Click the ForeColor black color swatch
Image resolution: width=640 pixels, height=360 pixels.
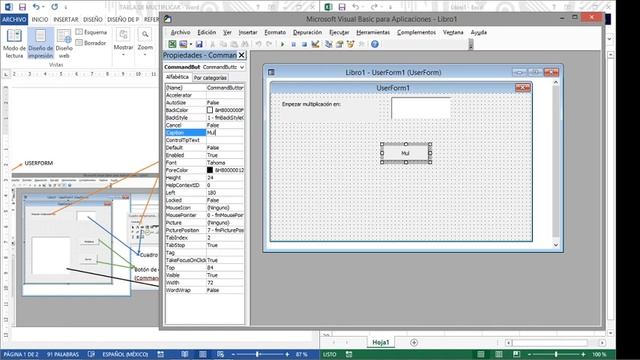210,170
